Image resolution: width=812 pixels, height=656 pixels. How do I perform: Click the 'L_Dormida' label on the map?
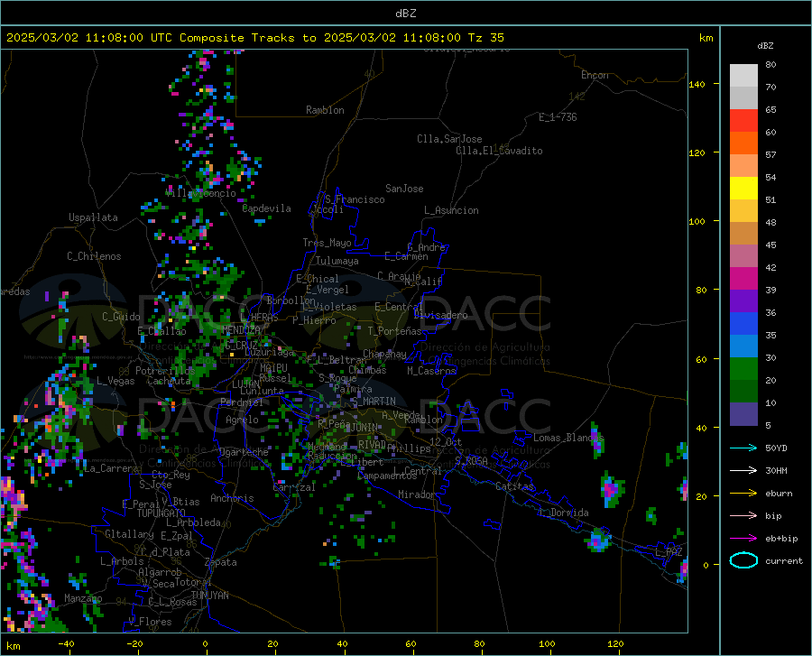[563, 513]
